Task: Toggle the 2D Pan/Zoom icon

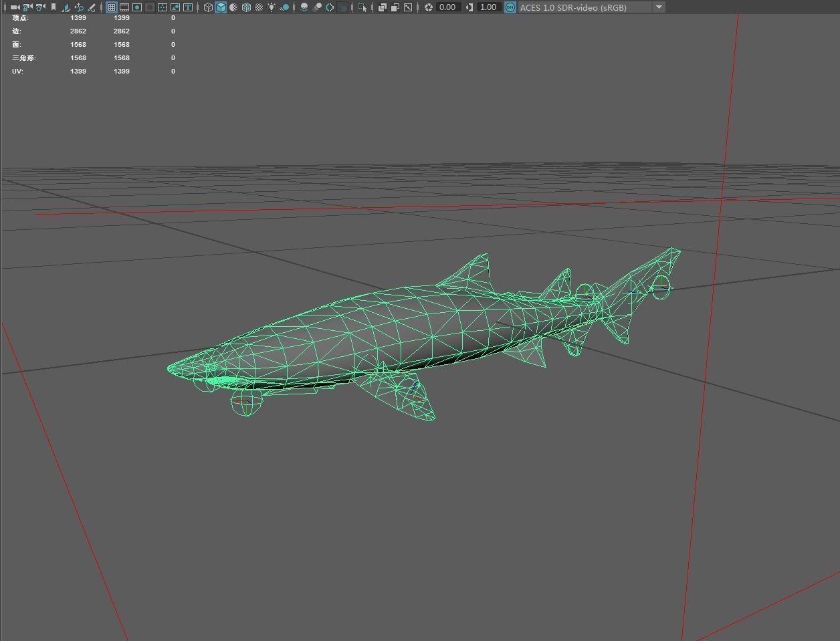Action: pos(79,7)
